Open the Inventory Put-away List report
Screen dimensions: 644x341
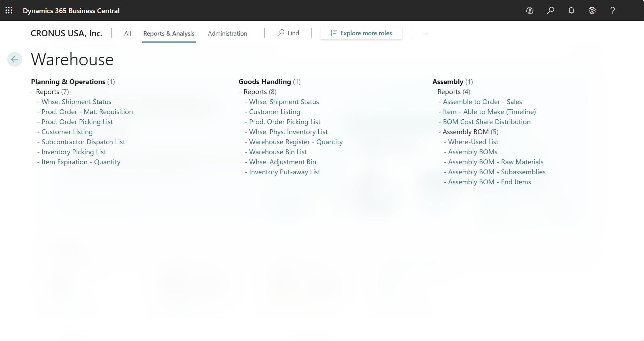[284, 172]
